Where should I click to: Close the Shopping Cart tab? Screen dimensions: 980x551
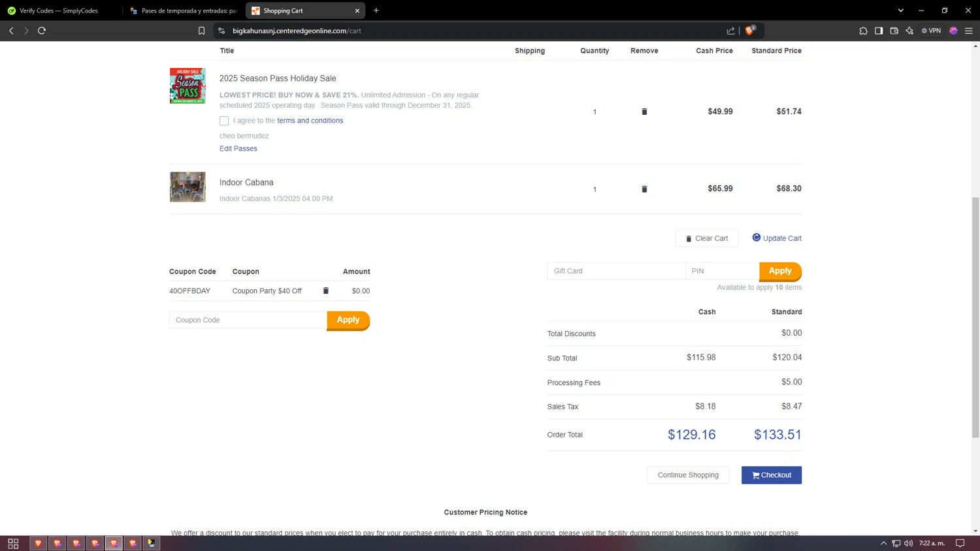click(x=357, y=10)
